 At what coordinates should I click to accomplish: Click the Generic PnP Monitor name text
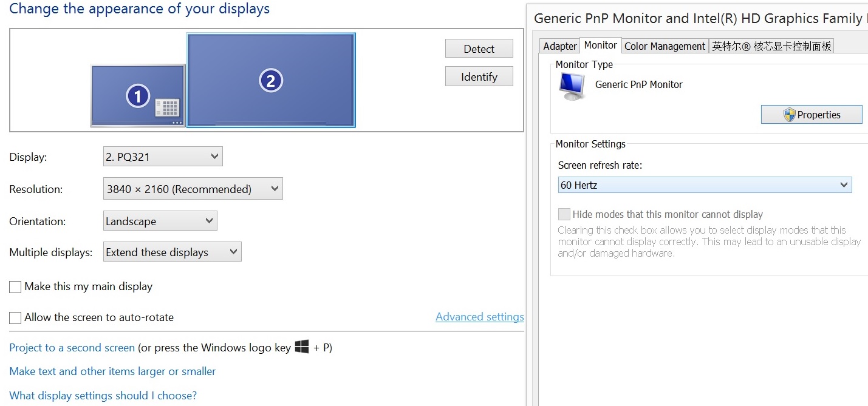[639, 84]
